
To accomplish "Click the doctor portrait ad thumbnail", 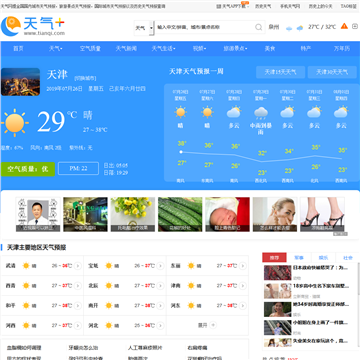I will [38, 214].
